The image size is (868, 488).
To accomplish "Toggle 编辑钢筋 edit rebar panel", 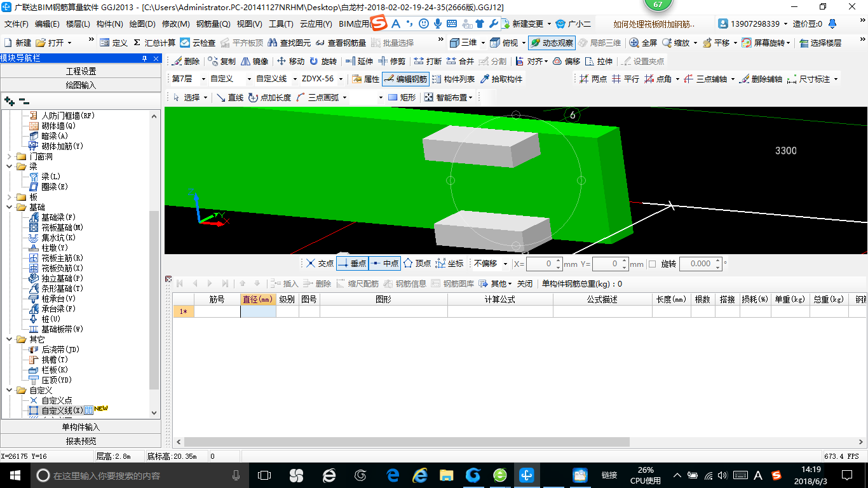I will (x=405, y=79).
